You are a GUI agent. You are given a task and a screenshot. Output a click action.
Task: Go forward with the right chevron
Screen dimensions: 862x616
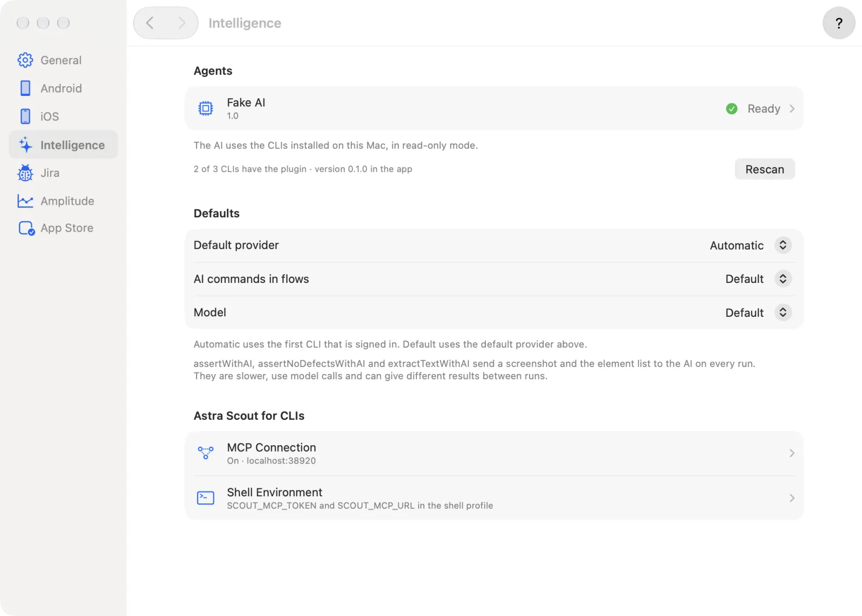pos(182,23)
